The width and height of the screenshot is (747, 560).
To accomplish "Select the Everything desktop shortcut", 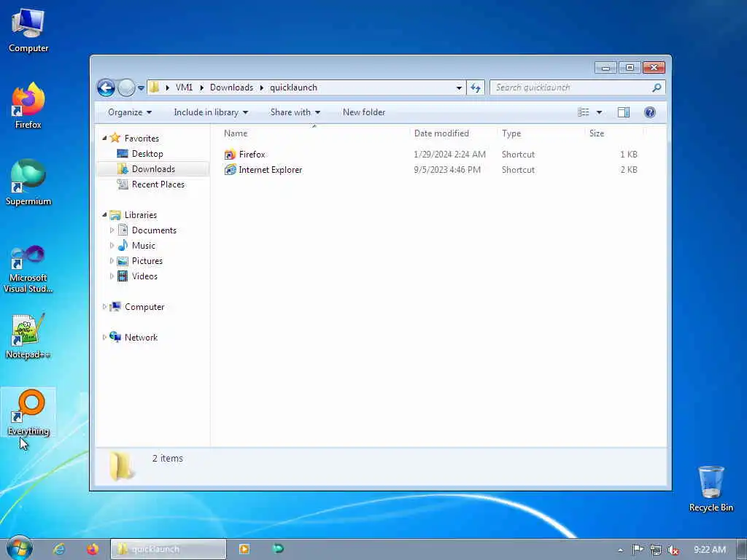I will pos(28,413).
